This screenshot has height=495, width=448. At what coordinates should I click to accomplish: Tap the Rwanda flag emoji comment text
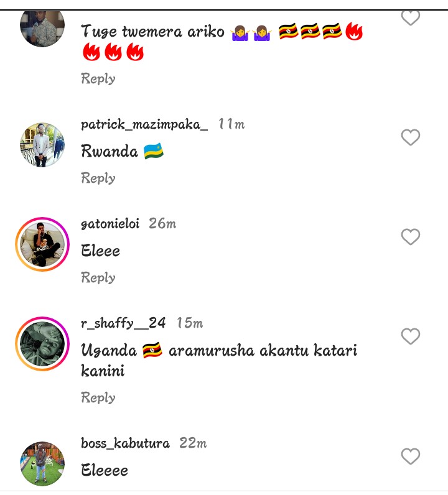[122, 152]
